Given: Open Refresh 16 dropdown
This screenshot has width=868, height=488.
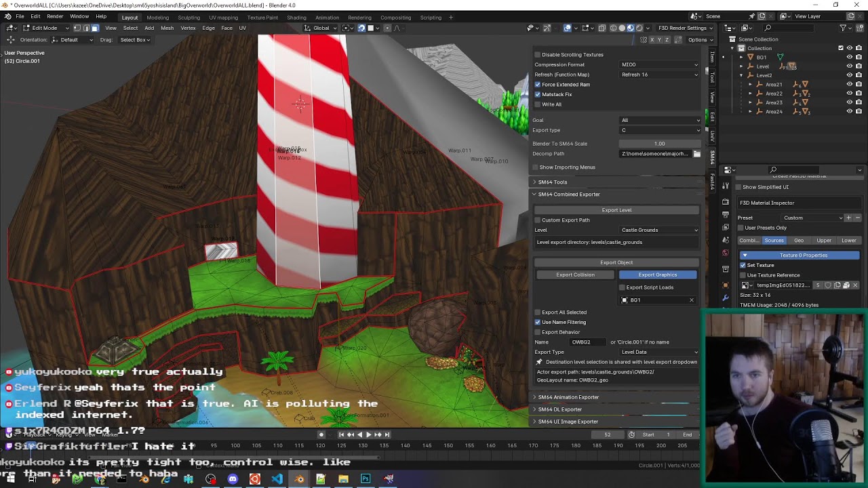Looking at the screenshot, I should pyautogui.click(x=659, y=75).
